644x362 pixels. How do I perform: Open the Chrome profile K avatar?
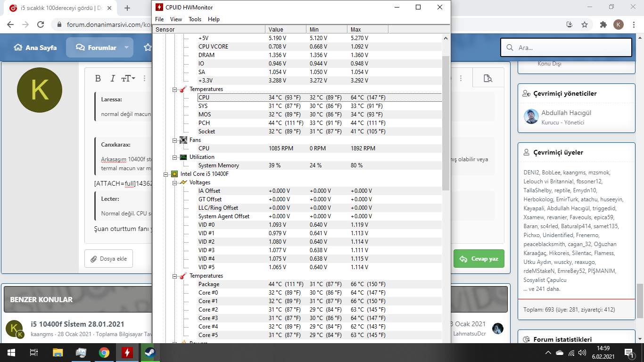click(x=619, y=25)
